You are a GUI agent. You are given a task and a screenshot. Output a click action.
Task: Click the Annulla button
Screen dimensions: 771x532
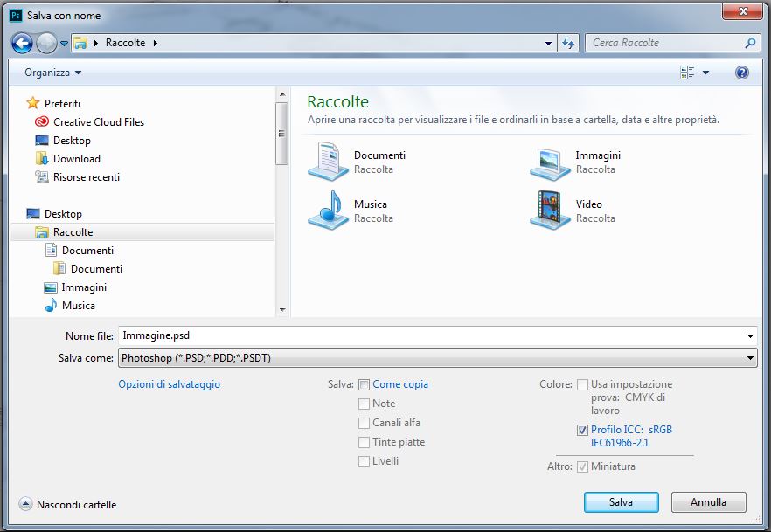pos(708,502)
